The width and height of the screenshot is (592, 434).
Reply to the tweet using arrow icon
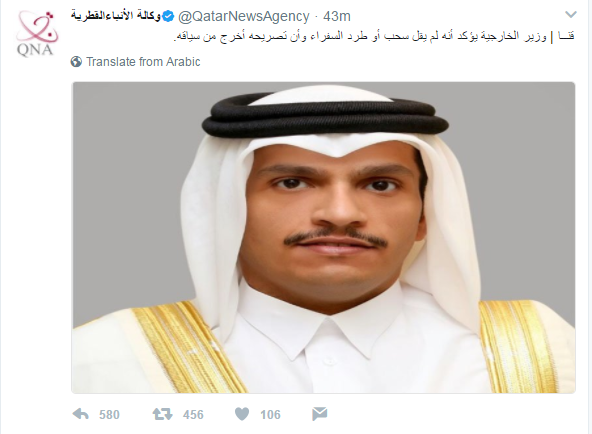(x=80, y=414)
